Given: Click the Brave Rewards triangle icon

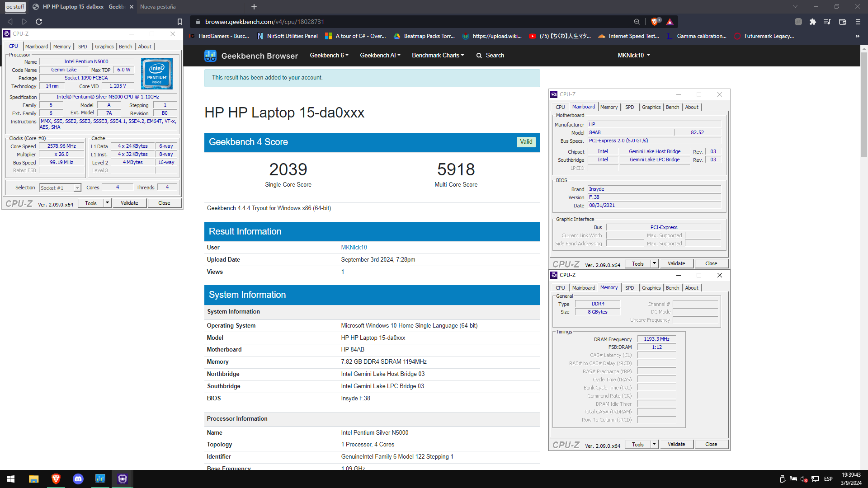Looking at the screenshot, I should [x=670, y=22].
